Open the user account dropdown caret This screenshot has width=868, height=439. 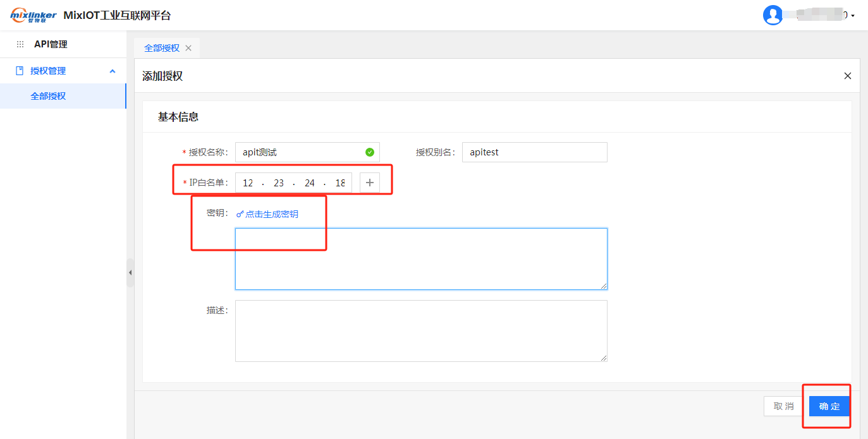pyautogui.click(x=853, y=16)
